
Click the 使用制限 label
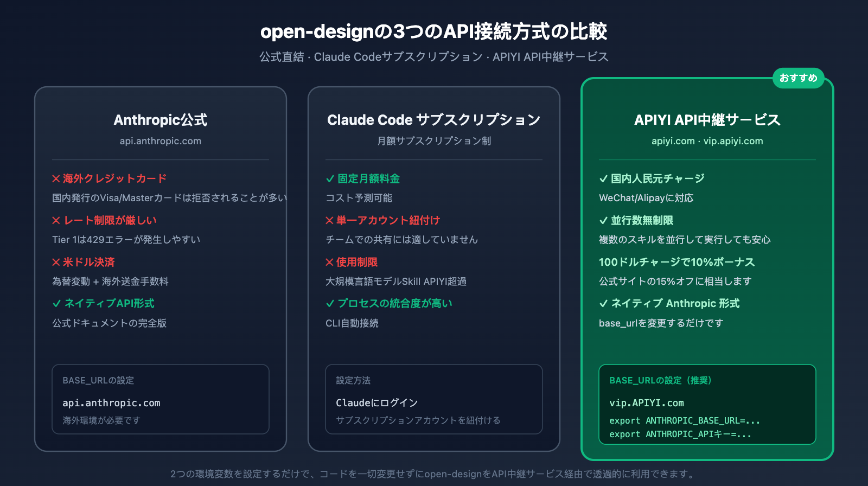357,263
